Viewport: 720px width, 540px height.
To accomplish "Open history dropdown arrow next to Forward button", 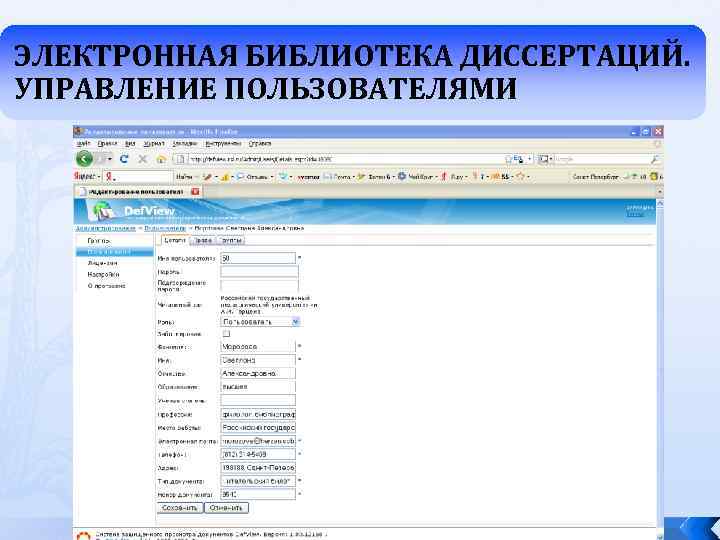I will tap(110, 159).
